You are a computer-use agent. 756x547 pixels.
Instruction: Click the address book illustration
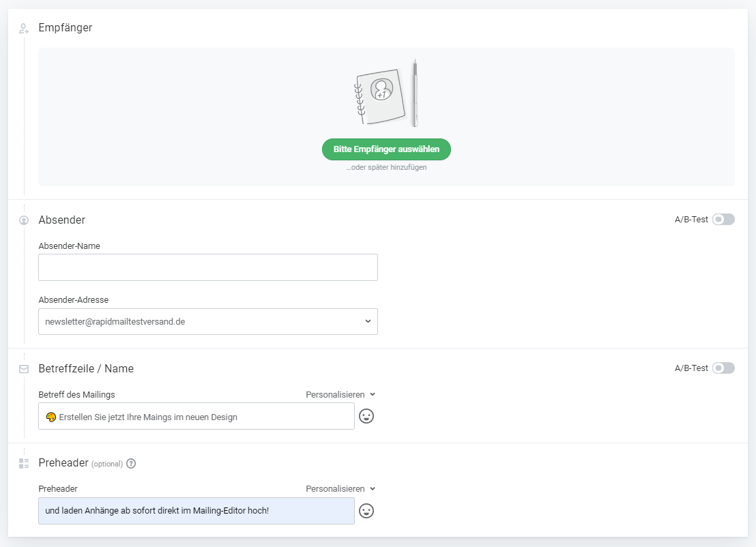386,94
